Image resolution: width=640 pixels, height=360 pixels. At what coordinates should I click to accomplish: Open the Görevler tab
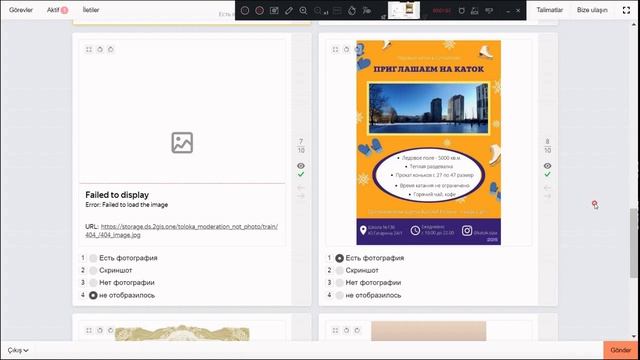21,10
